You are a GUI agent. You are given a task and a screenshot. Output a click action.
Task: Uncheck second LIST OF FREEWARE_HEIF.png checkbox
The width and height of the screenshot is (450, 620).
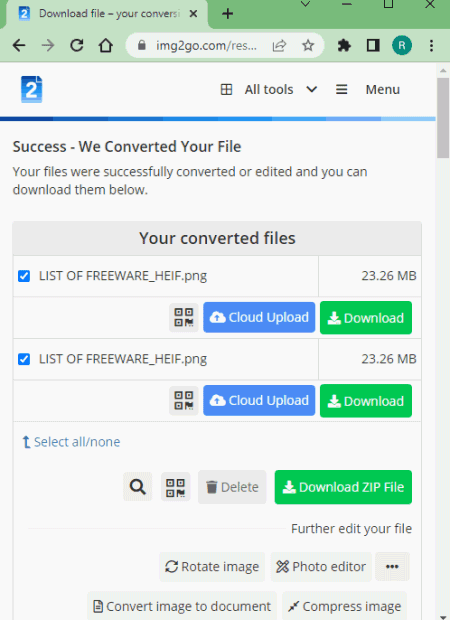tap(24, 359)
